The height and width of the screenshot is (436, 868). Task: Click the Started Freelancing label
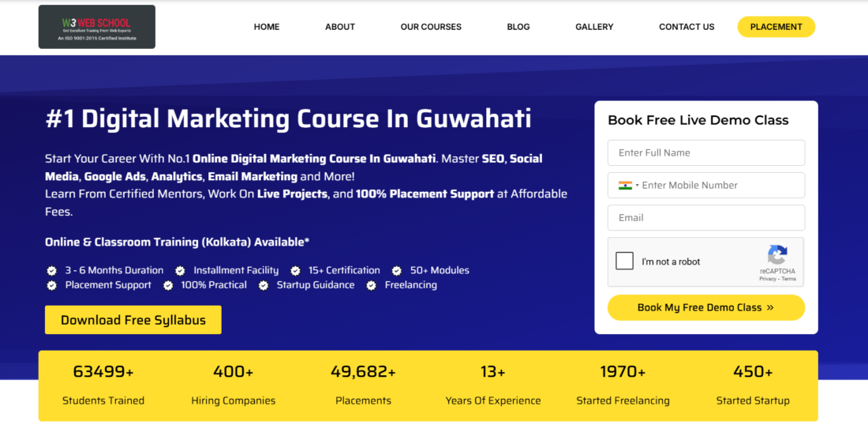click(623, 400)
